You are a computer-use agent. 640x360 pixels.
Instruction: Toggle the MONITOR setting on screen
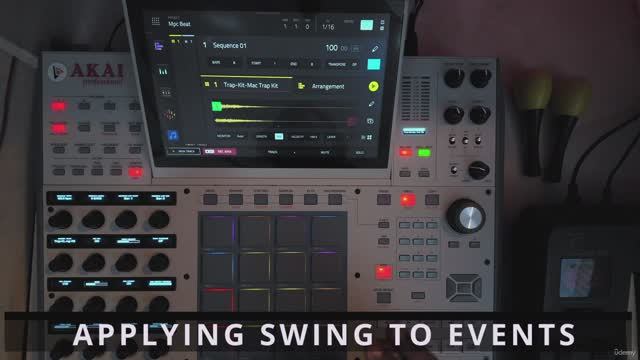pos(230,136)
